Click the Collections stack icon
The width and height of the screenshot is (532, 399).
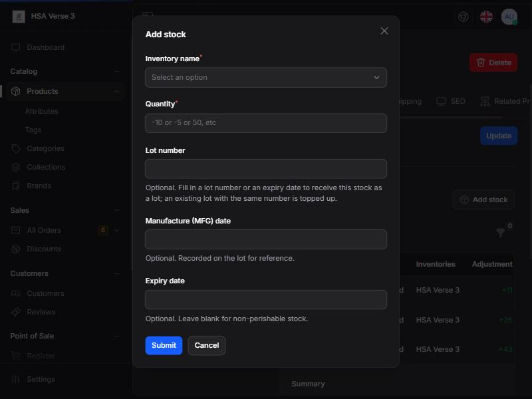15,168
